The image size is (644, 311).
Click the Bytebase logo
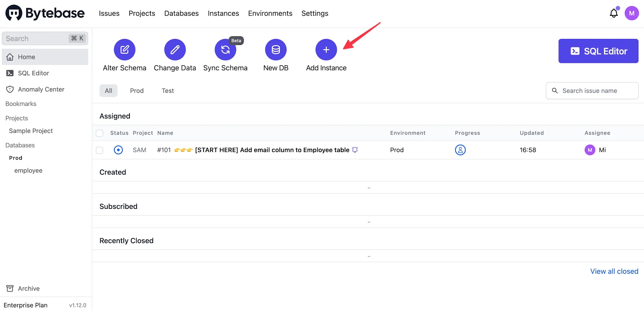pyautogui.click(x=45, y=13)
